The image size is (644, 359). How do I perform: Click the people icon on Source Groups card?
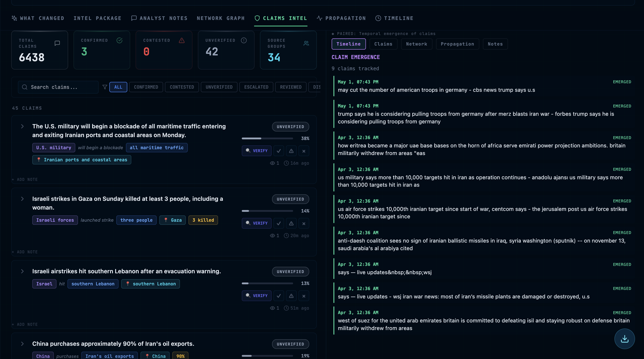pos(306,43)
